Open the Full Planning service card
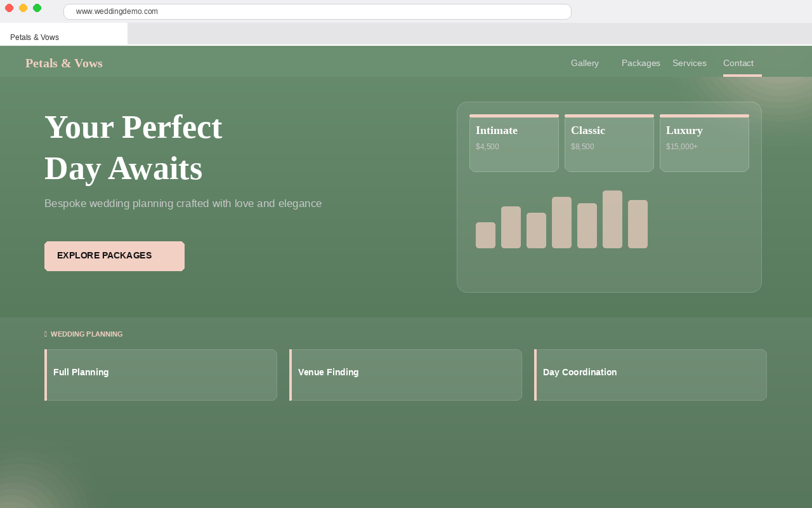This screenshot has height=508, width=812. tap(160, 375)
